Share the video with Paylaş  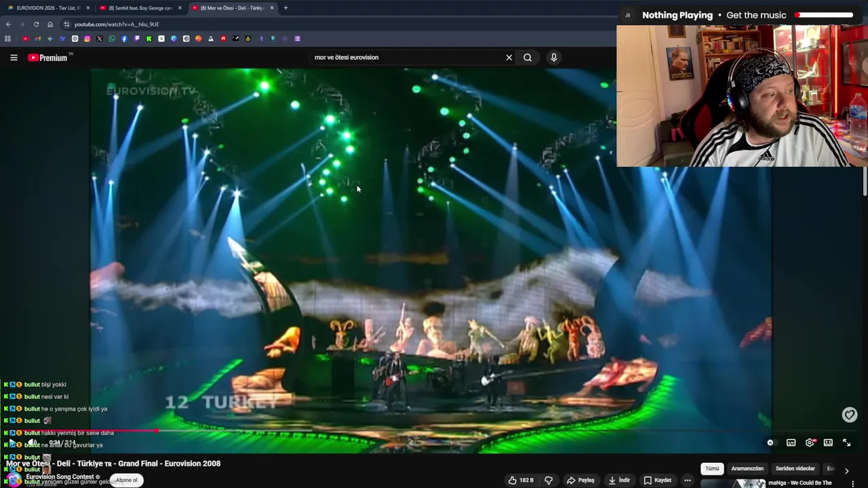[x=580, y=481]
